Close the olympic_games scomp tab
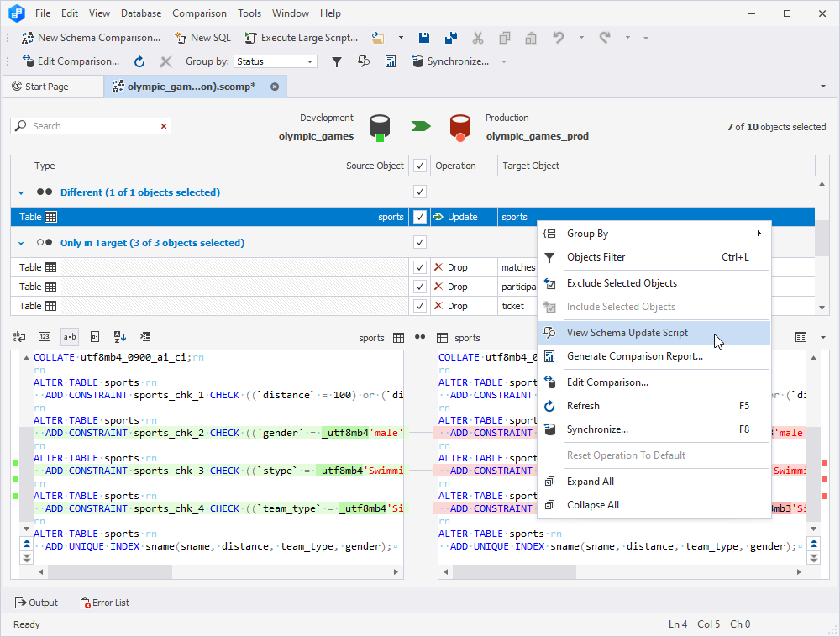The image size is (840, 637). tap(275, 87)
